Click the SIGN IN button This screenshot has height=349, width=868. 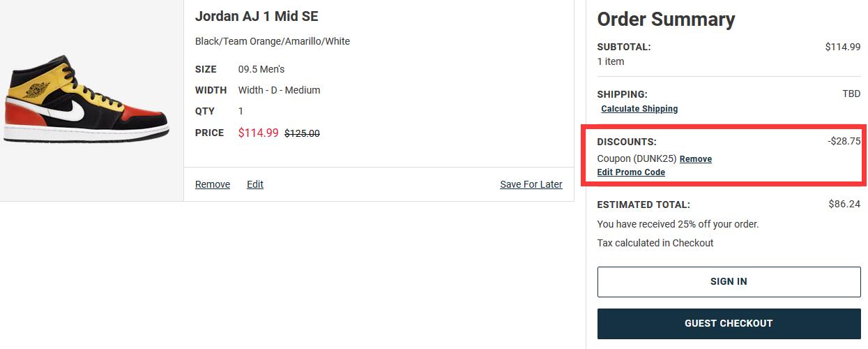coord(729,281)
